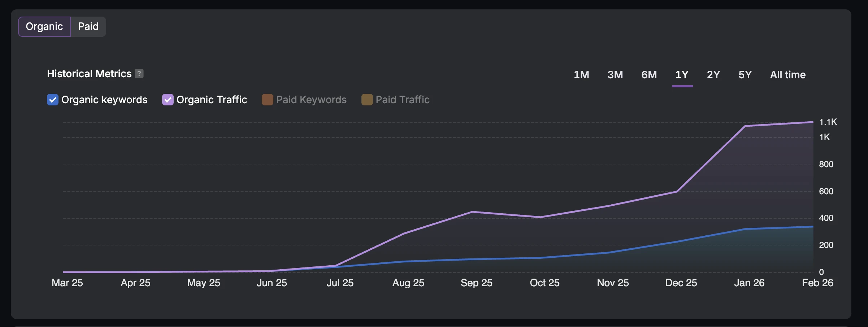Select the 3M time range

[615, 75]
